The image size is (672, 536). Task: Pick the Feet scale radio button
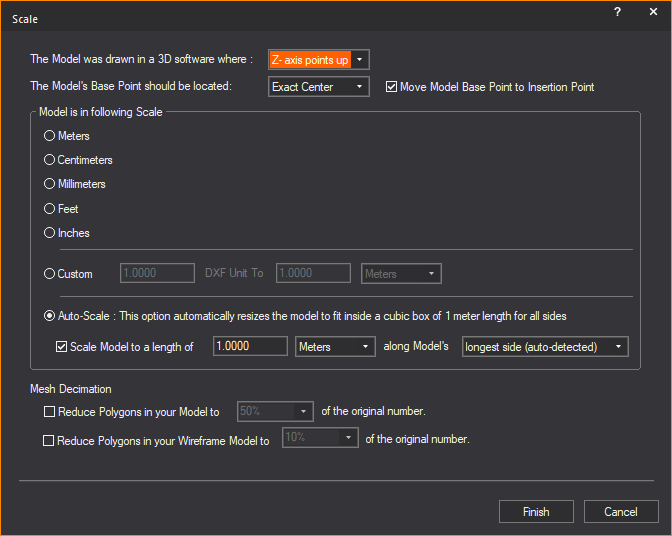[x=49, y=209]
